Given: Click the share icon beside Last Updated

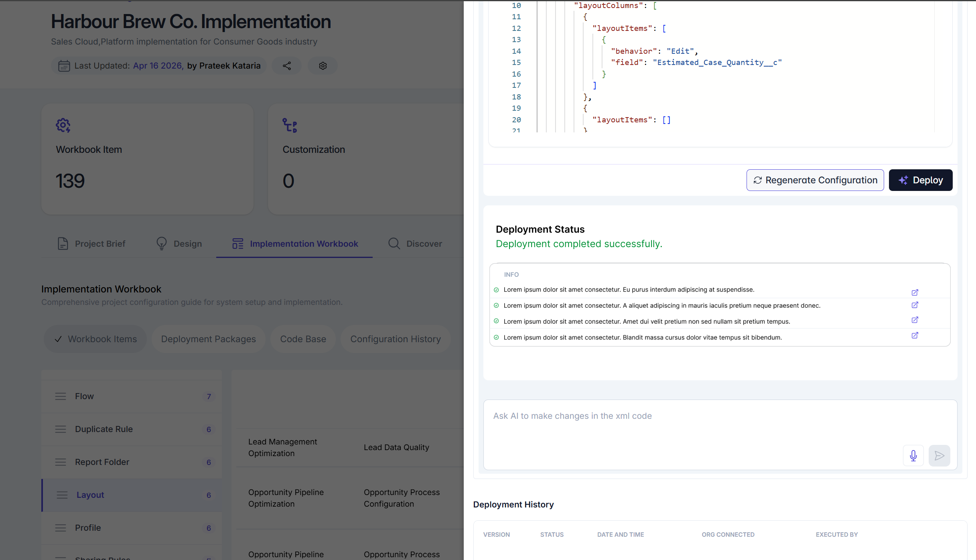Looking at the screenshot, I should coord(286,66).
